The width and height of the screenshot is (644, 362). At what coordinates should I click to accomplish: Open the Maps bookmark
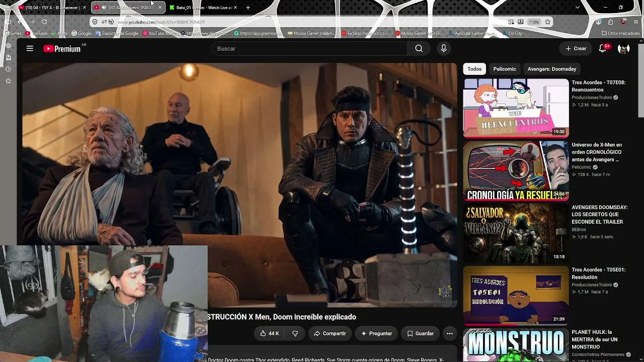60,33
